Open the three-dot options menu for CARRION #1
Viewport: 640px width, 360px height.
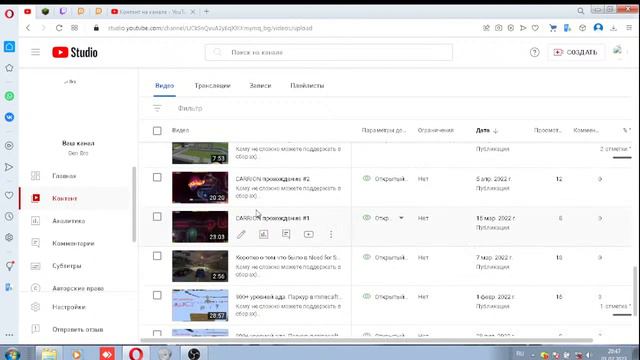click(331, 234)
